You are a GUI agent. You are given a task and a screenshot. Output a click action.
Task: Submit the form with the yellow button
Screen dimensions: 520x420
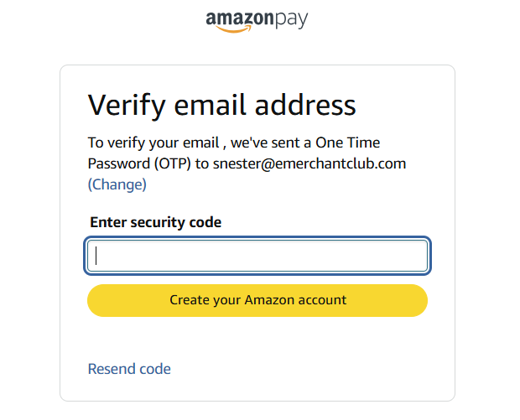(x=257, y=300)
